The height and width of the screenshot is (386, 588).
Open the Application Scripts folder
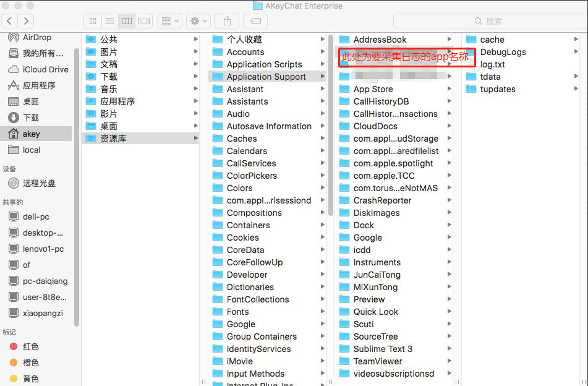264,64
